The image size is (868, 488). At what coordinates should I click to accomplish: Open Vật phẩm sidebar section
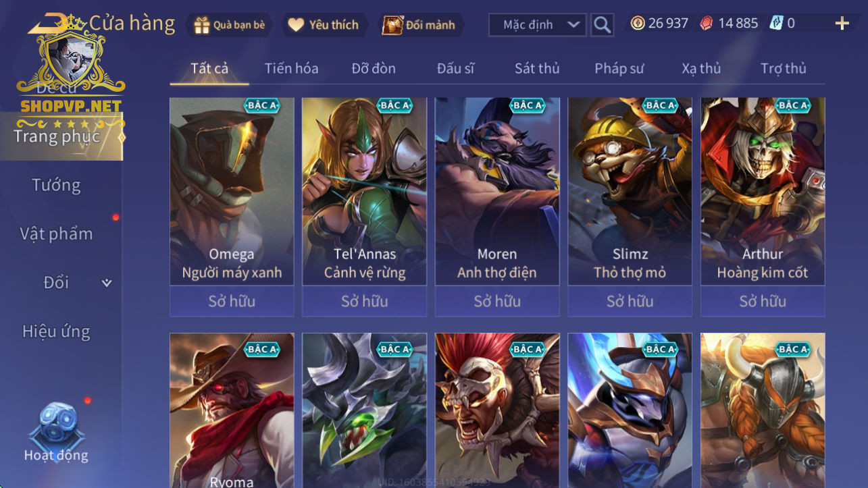56,234
